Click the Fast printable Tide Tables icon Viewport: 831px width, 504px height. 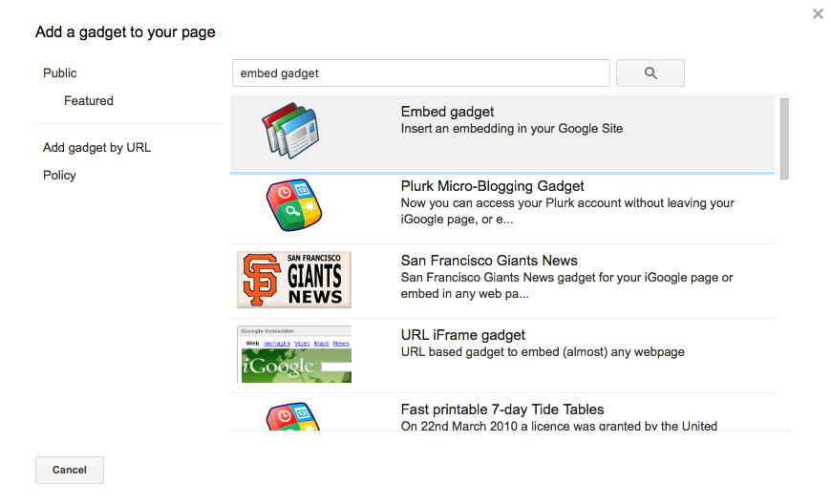pos(293,416)
